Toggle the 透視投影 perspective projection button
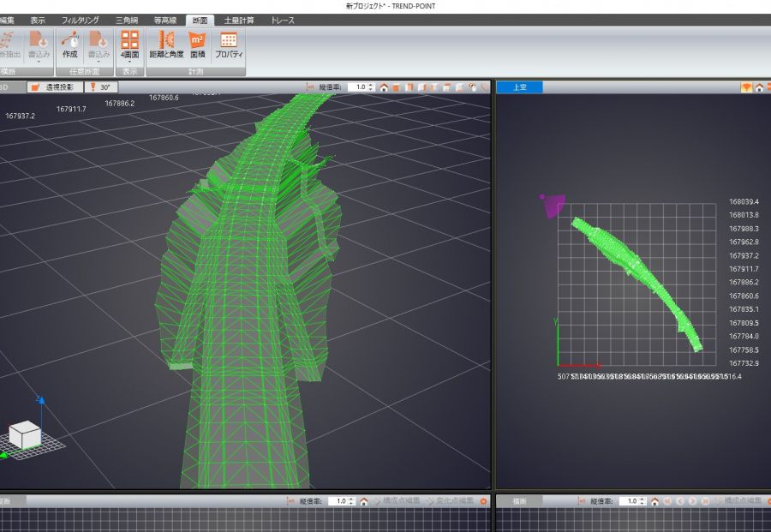Viewport: 771px width, 532px height. click(57, 87)
